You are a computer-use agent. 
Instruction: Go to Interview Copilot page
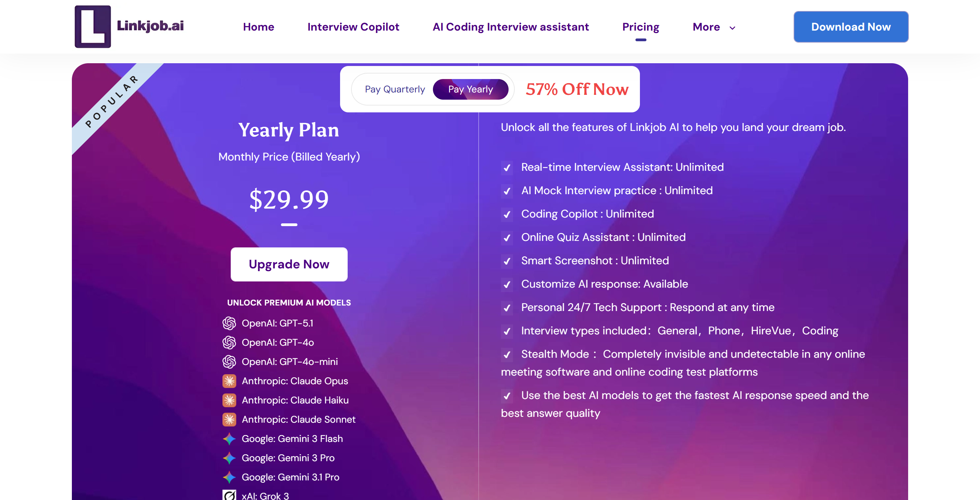pyautogui.click(x=353, y=27)
